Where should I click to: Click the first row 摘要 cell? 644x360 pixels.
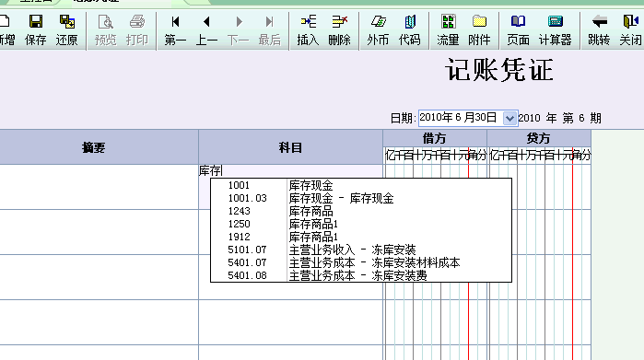99,187
